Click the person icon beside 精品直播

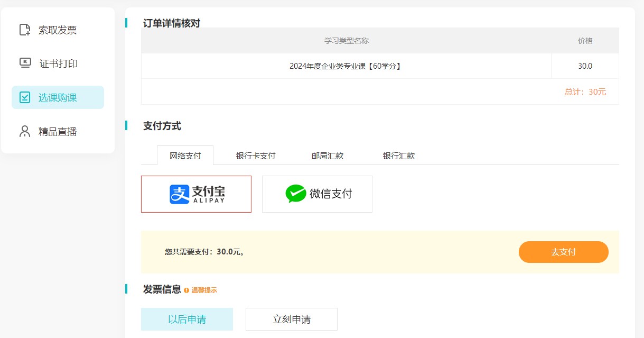click(25, 131)
